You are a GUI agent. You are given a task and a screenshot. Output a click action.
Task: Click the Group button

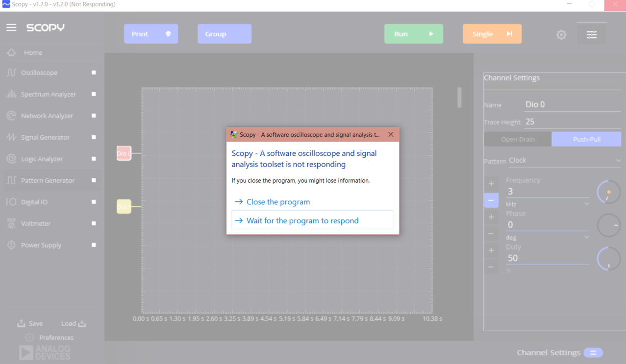pos(225,34)
